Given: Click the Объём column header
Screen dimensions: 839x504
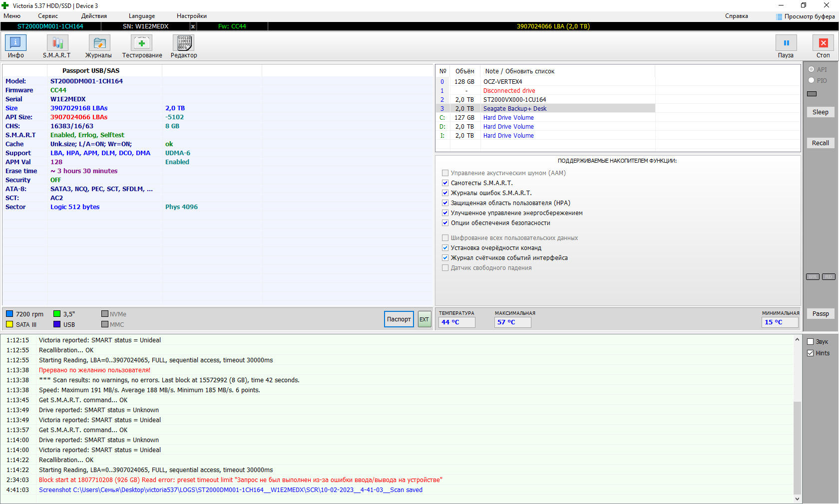Looking at the screenshot, I should [x=465, y=71].
